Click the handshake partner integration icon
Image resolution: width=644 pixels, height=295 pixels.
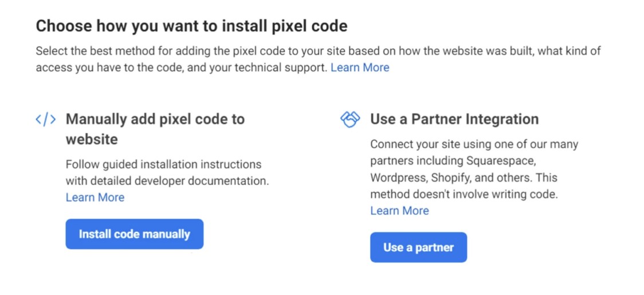350,119
